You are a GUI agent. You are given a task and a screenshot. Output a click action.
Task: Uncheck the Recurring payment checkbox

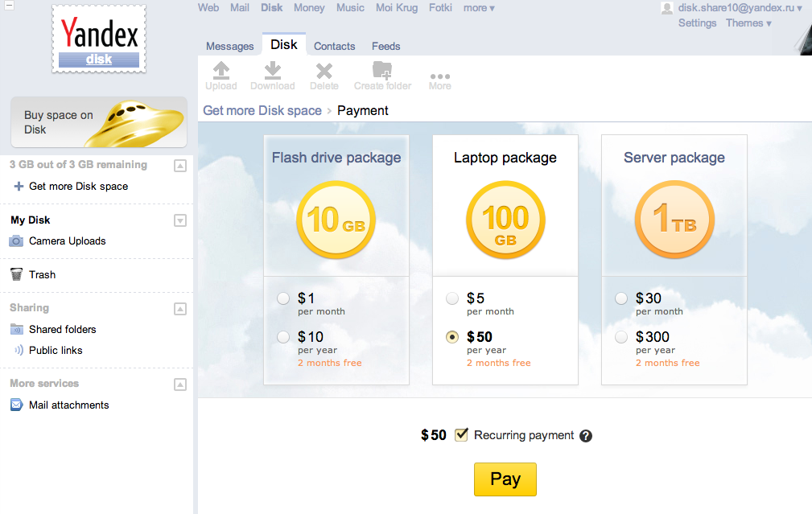coord(462,435)
